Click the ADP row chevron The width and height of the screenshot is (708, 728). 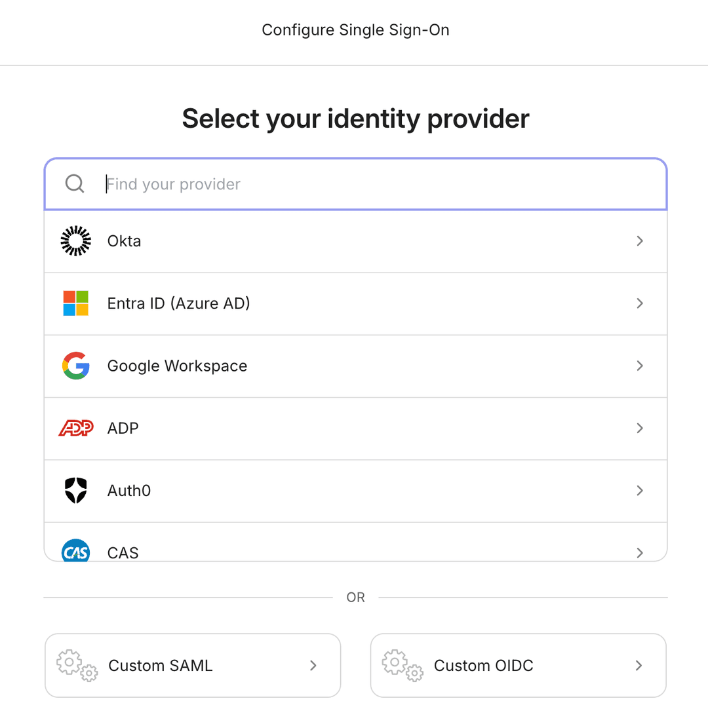point(640,428)
